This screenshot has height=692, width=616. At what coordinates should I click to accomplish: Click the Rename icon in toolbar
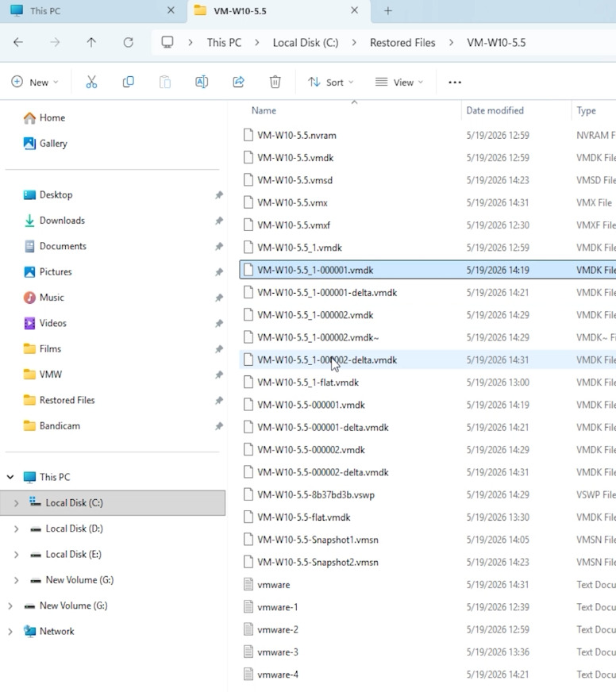coord(202,82)
